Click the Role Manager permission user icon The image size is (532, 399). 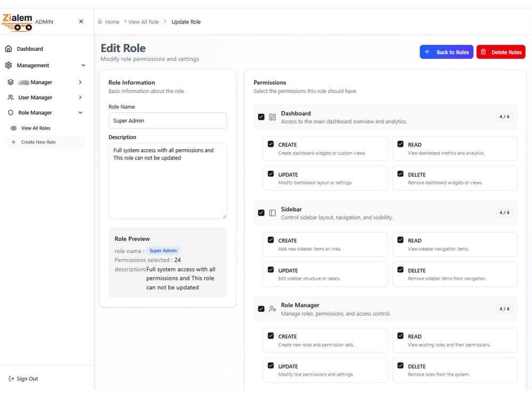pos(272,309)
